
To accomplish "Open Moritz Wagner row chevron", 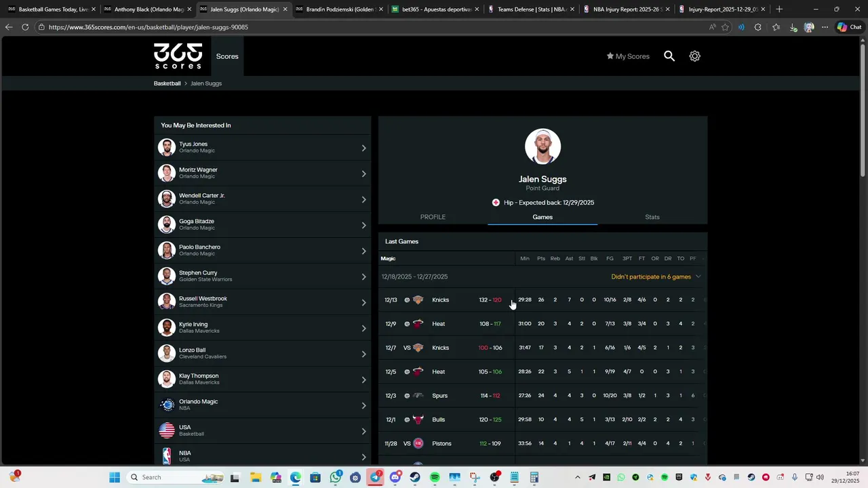I will 363,174.
